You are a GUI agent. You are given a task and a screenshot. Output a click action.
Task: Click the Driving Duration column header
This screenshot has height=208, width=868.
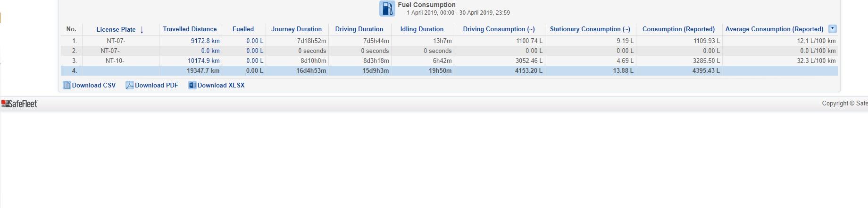tap(359, 29)
